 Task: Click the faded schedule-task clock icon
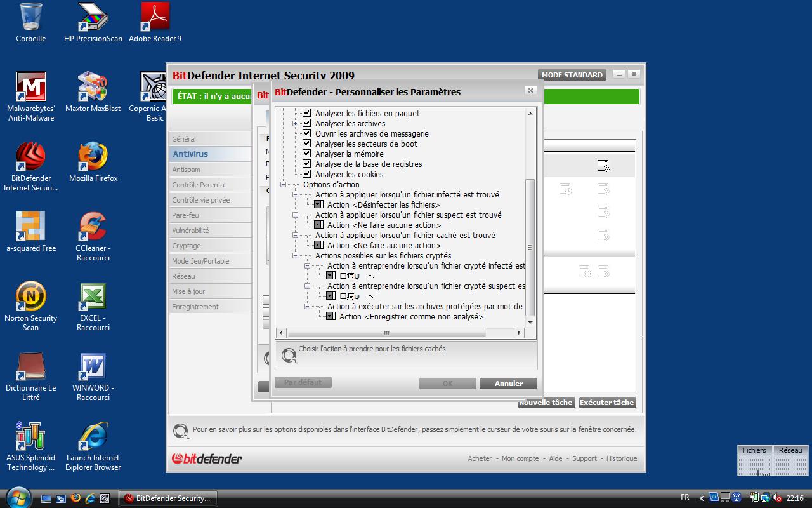pyautogui.click(x=565, y=189)
